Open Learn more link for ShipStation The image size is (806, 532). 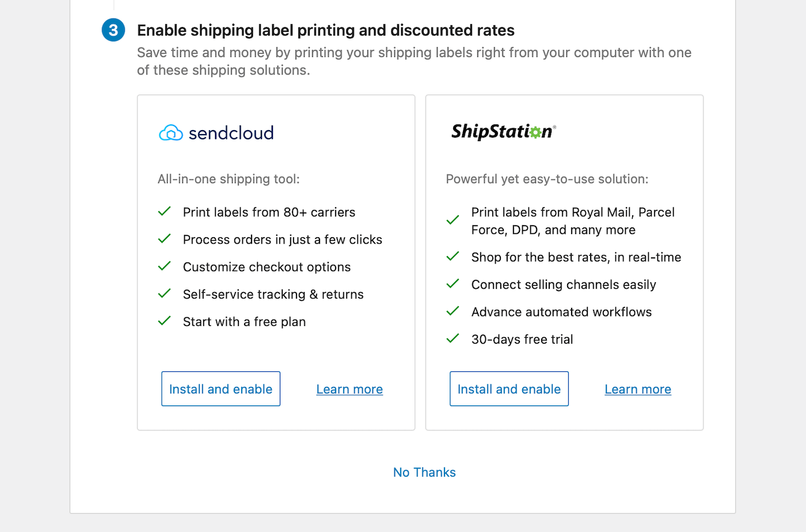(x=638, y=389)
